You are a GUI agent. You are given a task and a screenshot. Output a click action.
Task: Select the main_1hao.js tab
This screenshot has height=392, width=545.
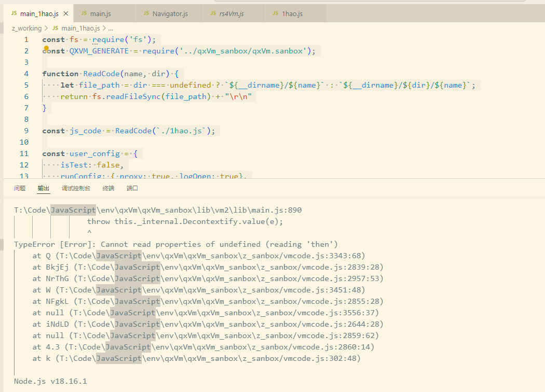pyautogui.click(x=38, y=13)
